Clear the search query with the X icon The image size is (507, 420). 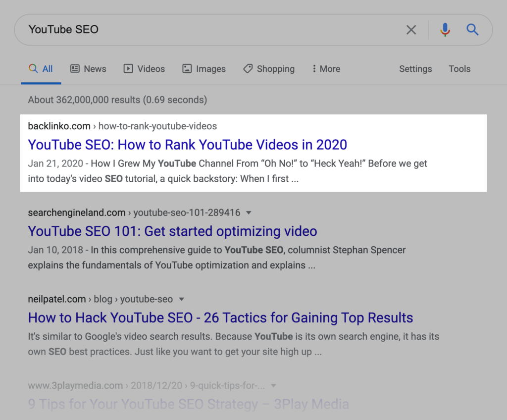(x=411, y=30)
